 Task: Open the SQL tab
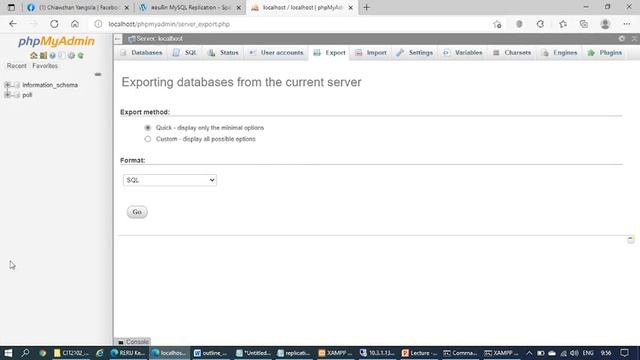click(184, 53)
